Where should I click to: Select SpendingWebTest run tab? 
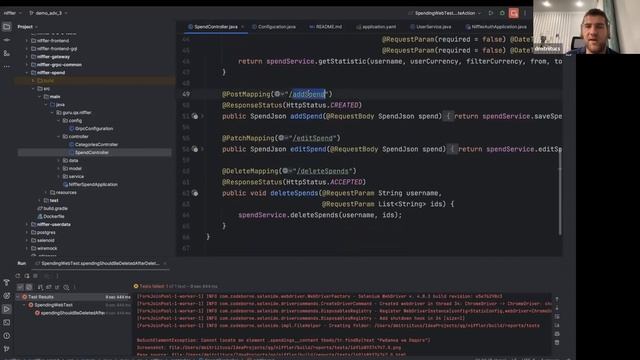tap(100, 264)
